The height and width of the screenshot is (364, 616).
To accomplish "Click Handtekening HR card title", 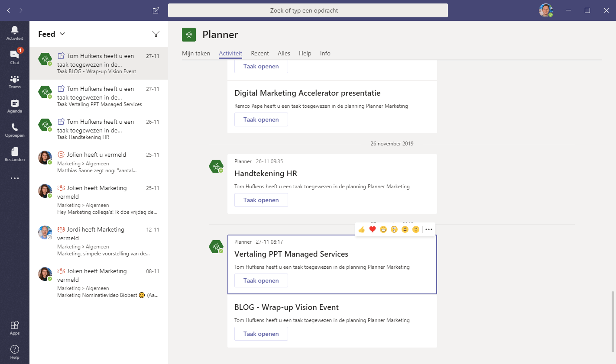I will point(266,174).
